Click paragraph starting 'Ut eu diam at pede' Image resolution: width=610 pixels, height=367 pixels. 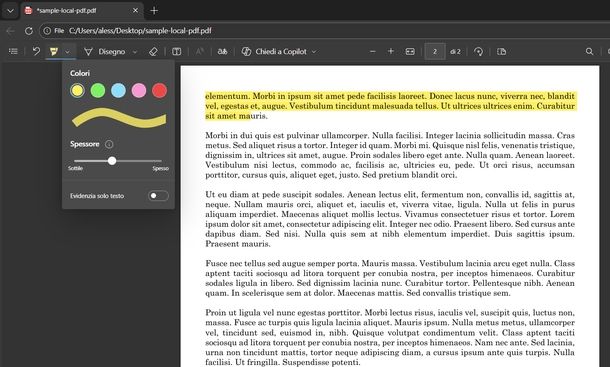(x=390, y=219)
